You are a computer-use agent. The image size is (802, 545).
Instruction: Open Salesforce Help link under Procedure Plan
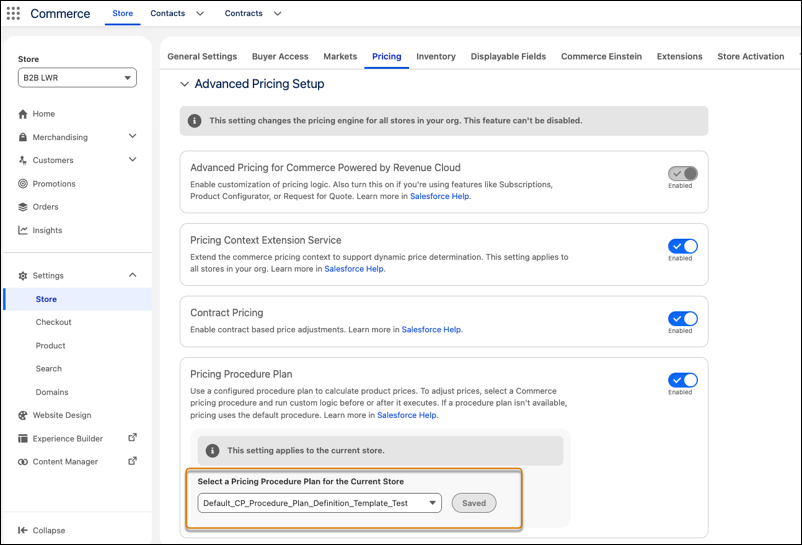407,415
